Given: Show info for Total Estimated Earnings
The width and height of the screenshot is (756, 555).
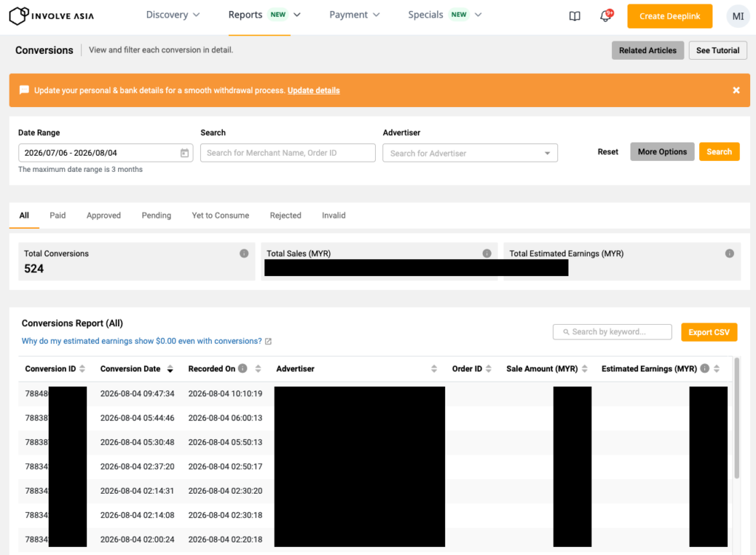Looking at the screenshot, I should (x=729, y=253).
